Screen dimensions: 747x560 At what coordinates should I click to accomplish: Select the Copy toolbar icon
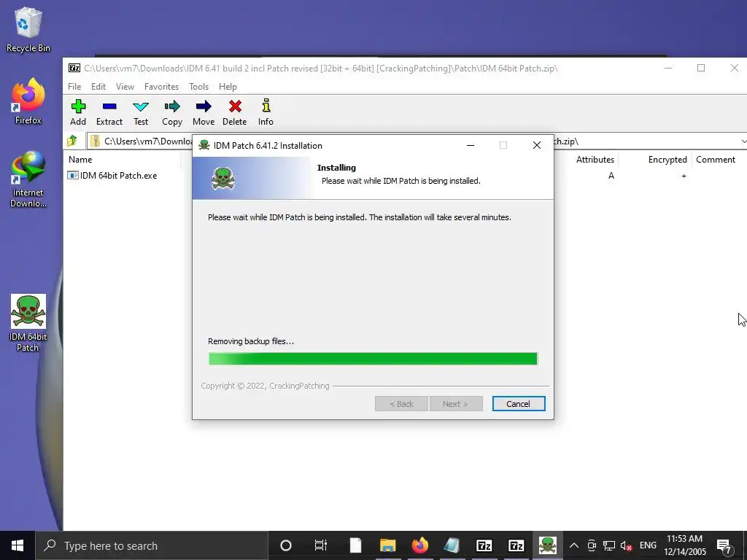coord(172,112)
